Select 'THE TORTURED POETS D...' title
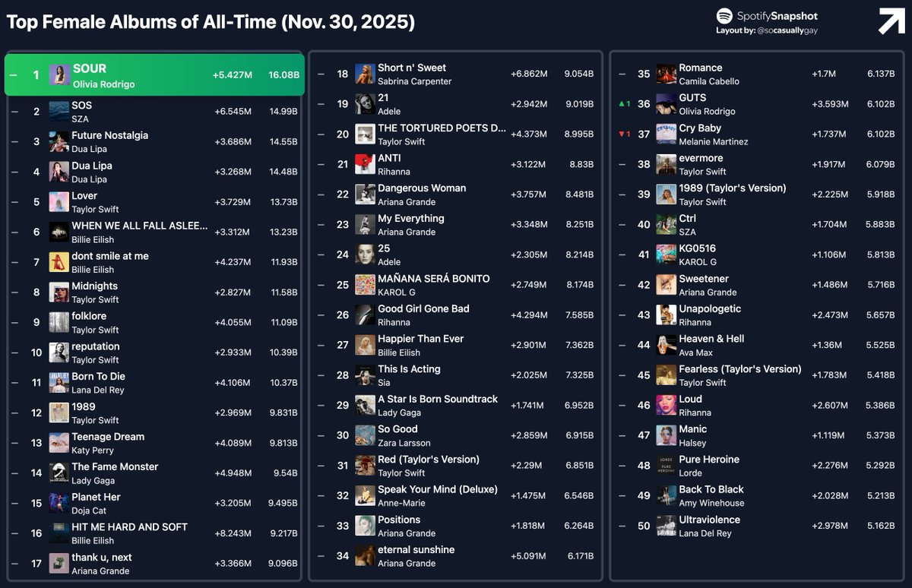Screen dimensions: 912x588 [x=442, y=128]
